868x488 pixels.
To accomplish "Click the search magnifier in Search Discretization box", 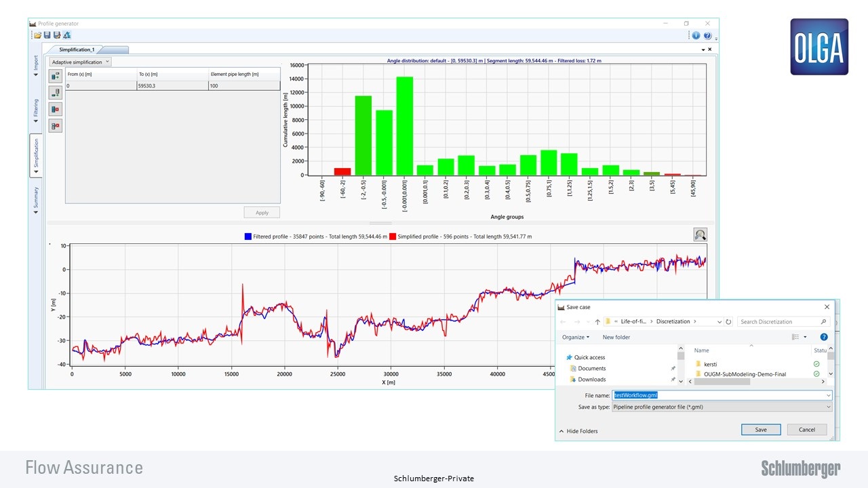I will click(824, 322).
